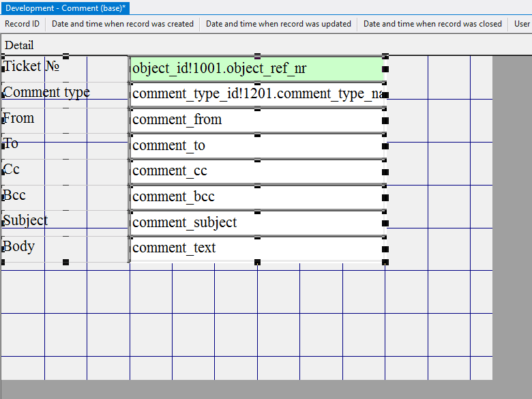Click the green object_ref_nr field
Screen dimensions: 532x399
point(256,68)
